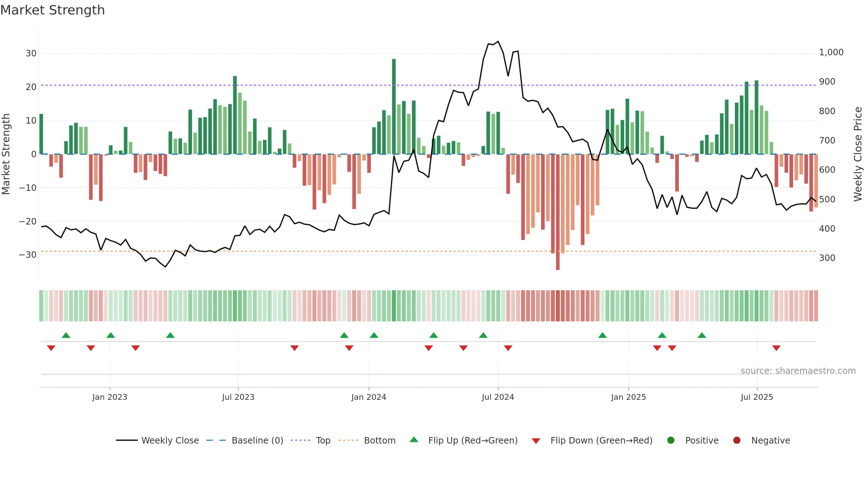Click the dark red Negative circle in legend

point(737,440)
